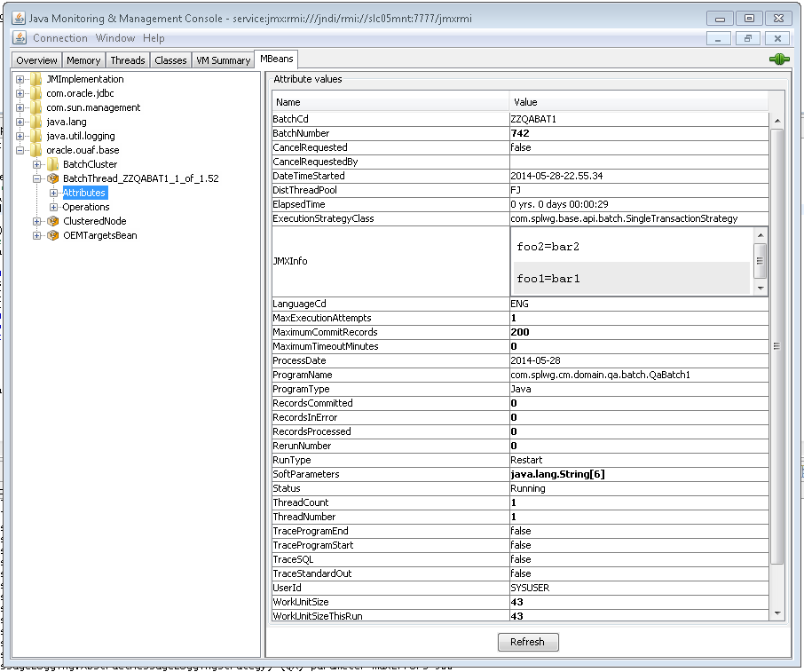Expand the com.sun.management tree node
804x672 pixels.
coord(20,107)
